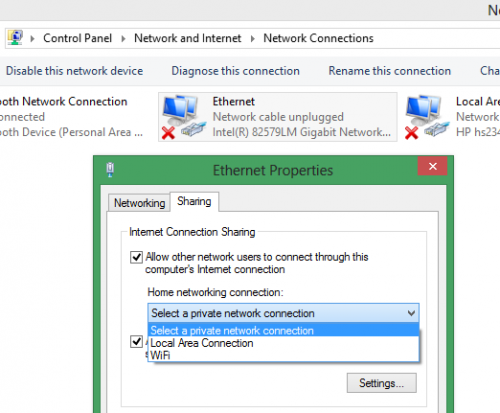
Task: Select the Ethernet adapter icon
Action: pyautogui.click(x=184, y=117)
